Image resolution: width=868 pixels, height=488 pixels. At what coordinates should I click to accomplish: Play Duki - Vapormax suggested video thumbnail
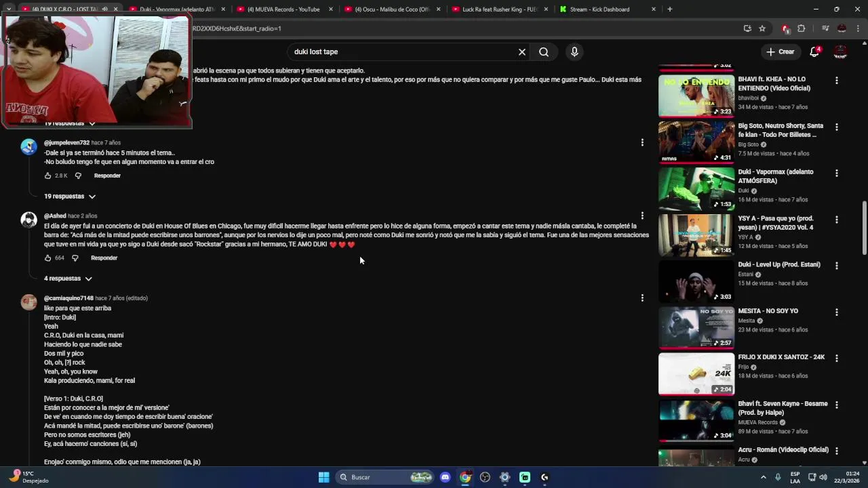696,188
